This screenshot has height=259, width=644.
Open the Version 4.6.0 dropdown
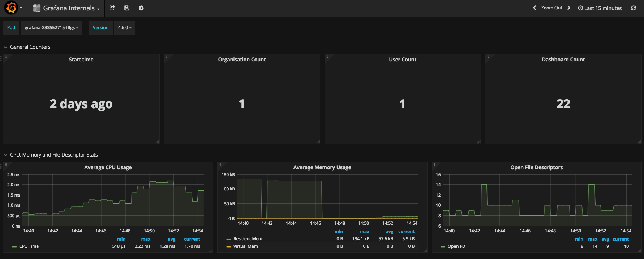point(124,28)
